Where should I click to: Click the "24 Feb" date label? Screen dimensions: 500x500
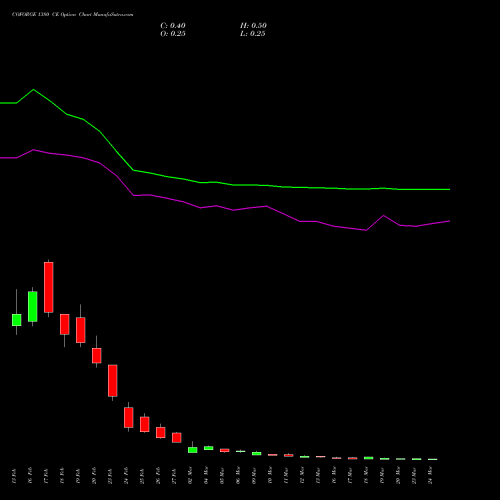[x=126, y=476]
